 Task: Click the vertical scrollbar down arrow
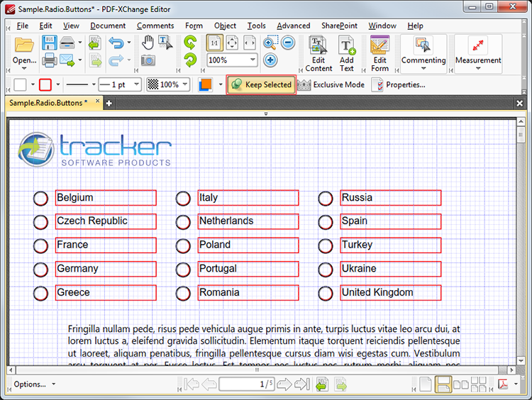[521, 360]
